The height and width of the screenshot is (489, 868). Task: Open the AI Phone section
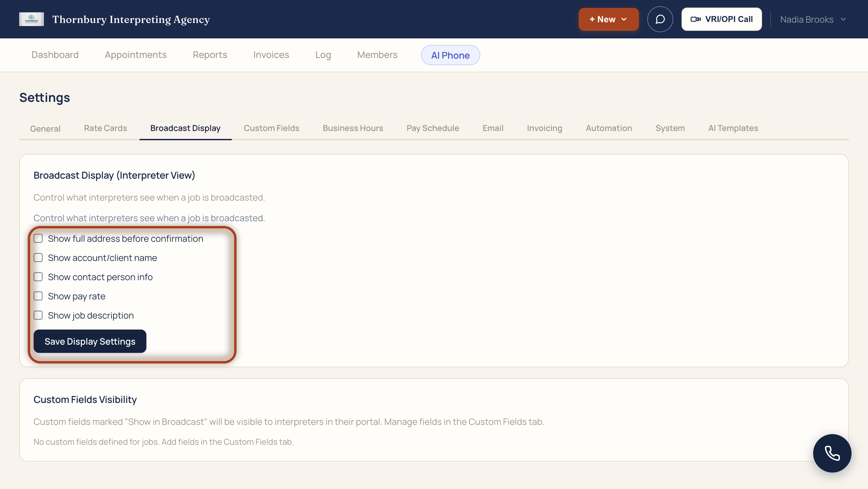coord(450,55)
